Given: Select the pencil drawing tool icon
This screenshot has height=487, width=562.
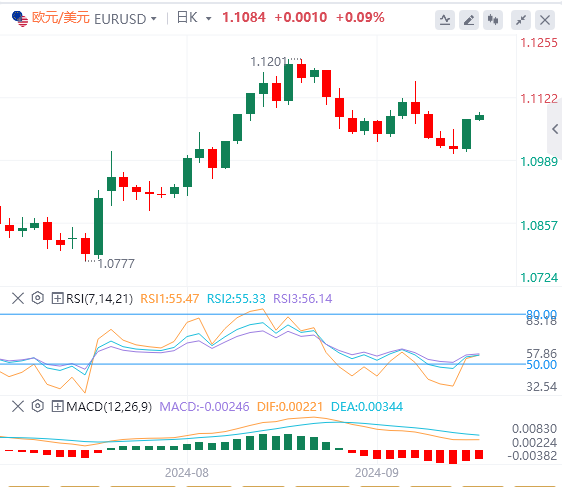Looking at the screenshot, I should 469,20.
